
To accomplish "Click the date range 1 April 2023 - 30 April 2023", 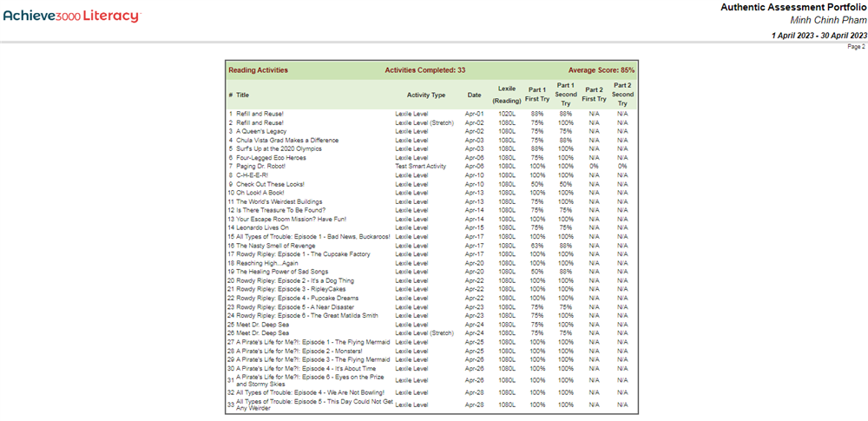I will [x=819, y=36].
